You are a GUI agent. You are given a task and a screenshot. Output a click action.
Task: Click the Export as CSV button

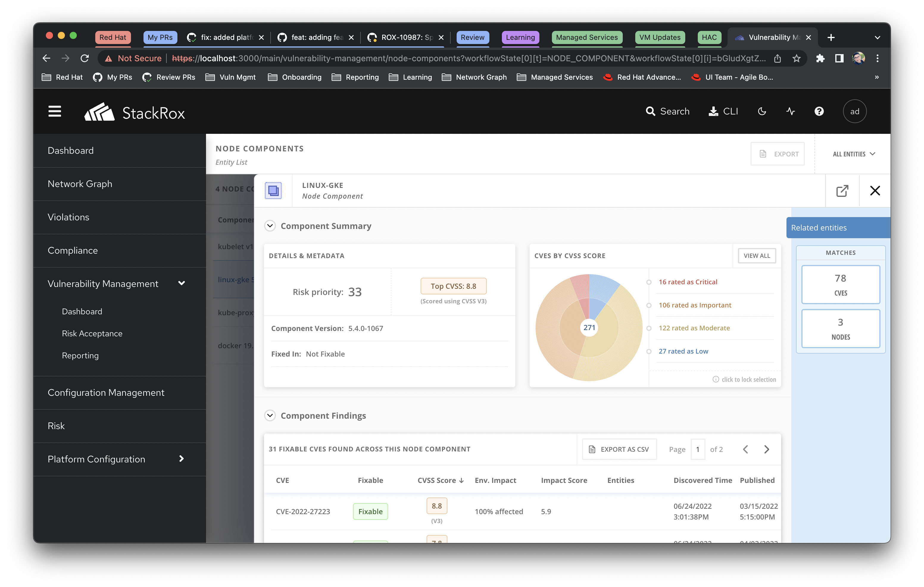point(619,449)
